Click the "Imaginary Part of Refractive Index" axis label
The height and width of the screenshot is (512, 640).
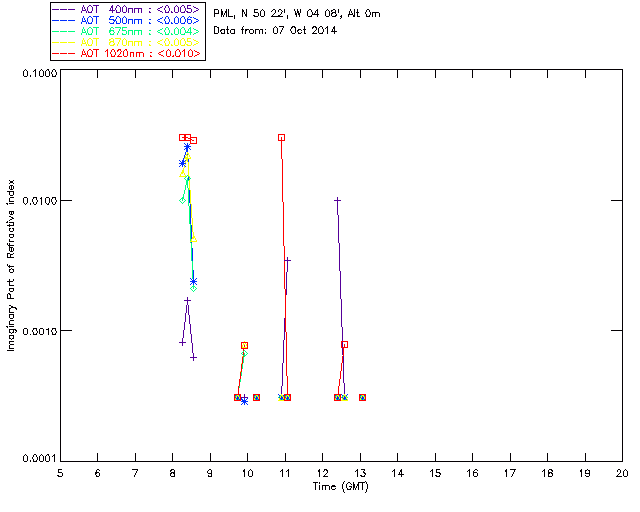coord(11,265)
